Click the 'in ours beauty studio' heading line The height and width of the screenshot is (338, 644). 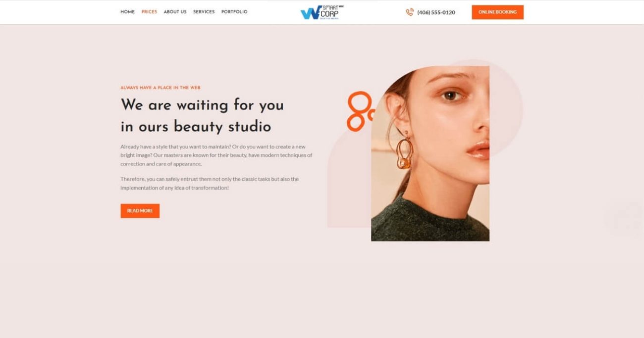coord(196,127)
